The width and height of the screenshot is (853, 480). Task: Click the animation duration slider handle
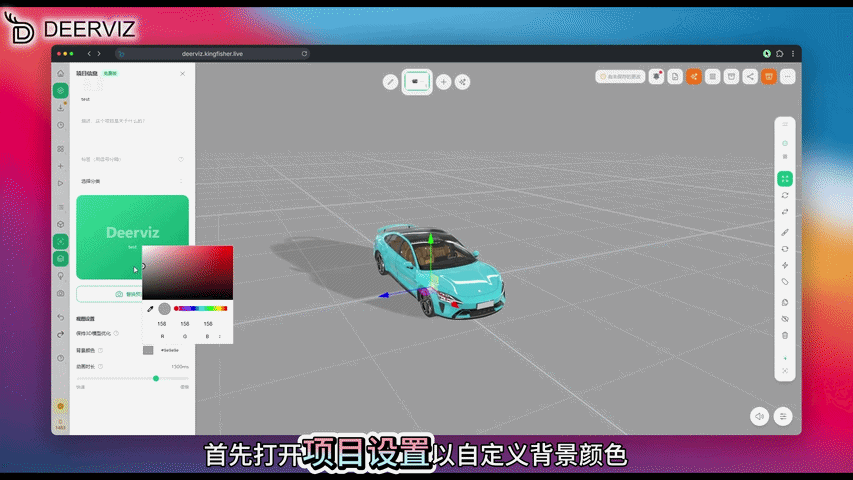click(156, 378)
